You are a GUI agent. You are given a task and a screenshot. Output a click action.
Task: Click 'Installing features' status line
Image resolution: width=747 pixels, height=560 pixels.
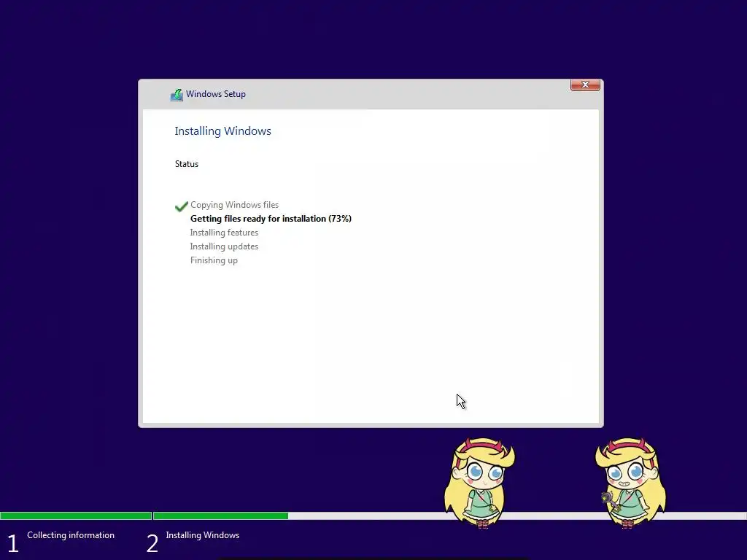224,233
